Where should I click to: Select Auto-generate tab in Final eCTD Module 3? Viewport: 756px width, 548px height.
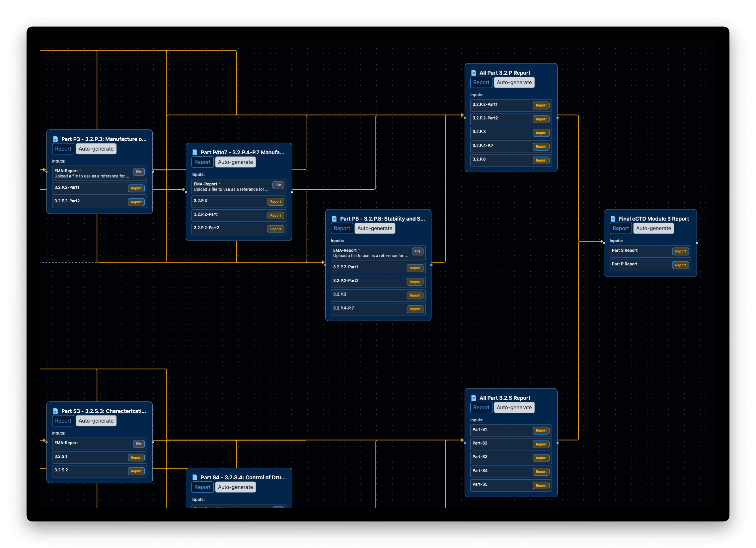[x=653, y=229]
